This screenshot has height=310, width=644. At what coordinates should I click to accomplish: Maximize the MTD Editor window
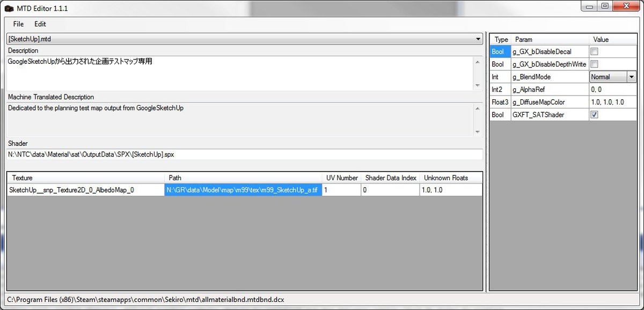pos(605,6)
